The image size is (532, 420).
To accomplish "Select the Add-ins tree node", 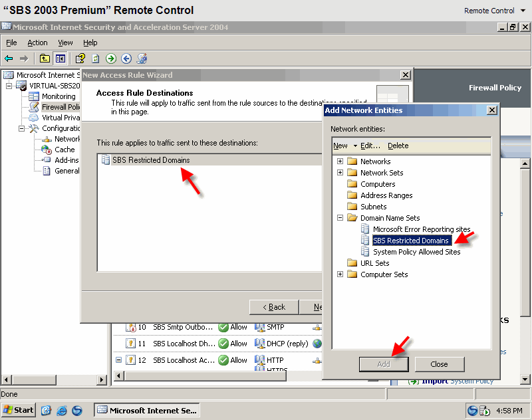I will (66, 160).
